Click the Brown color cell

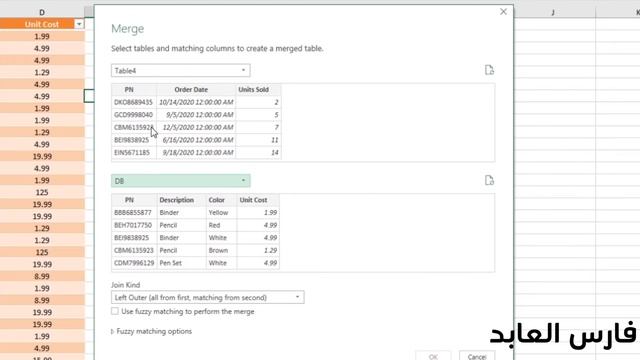pyautogui.click(x=221, y=251)
